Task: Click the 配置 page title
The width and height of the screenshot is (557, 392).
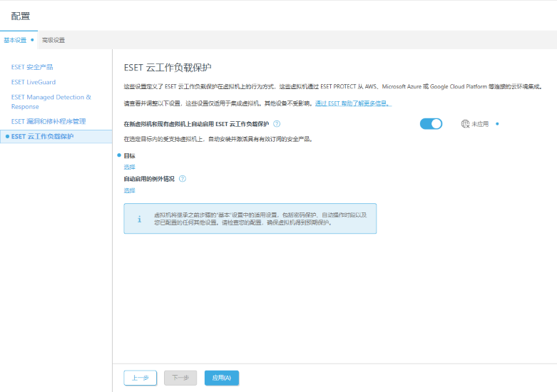Action: pos(20,16)
